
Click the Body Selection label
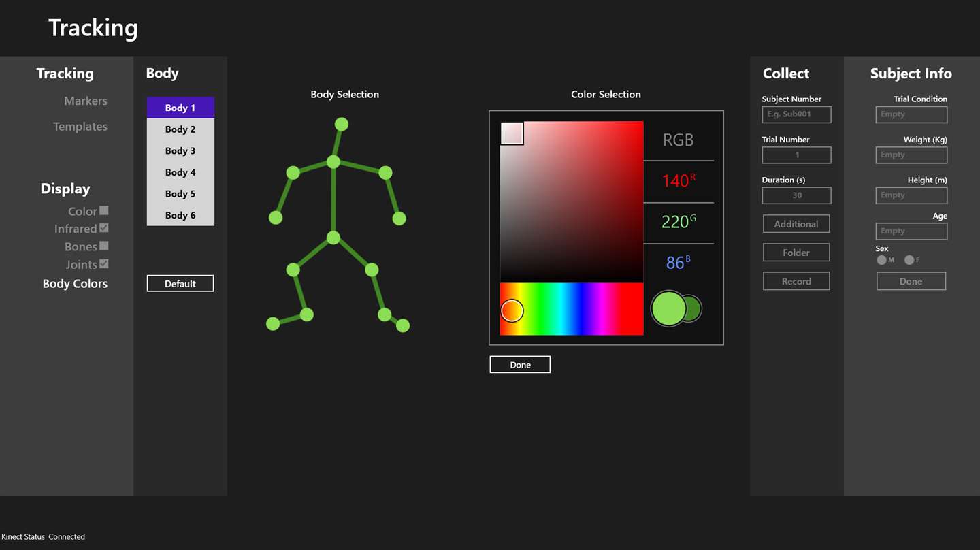pos(345,95)
